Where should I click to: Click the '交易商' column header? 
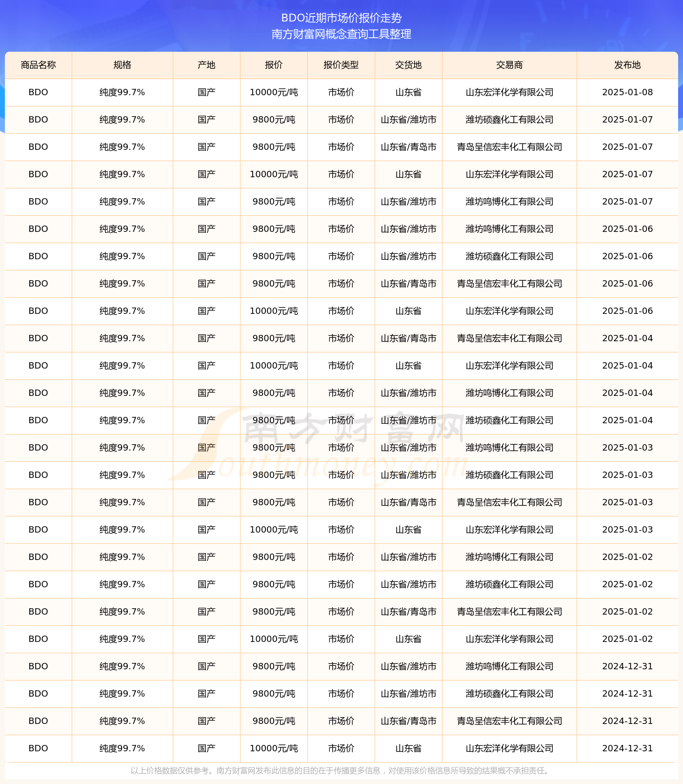pyautogui.click(x=509, y=65)
